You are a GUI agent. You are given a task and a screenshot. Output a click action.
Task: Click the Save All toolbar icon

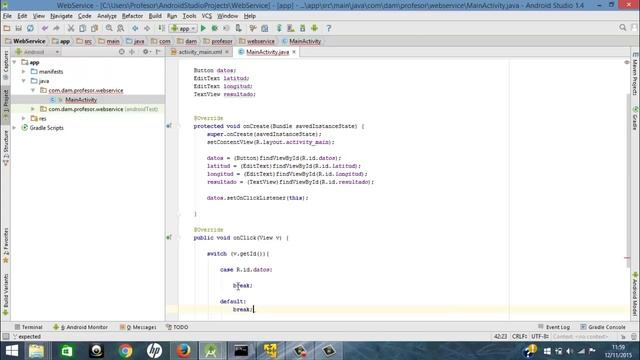pos(18,28)
